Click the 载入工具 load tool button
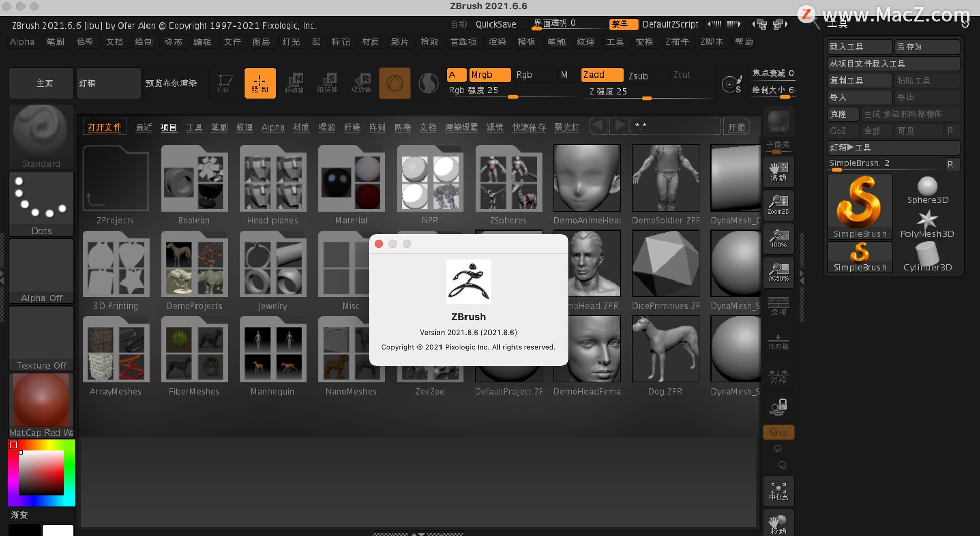This screenshot has height=536, width=980. pos(860,47)
